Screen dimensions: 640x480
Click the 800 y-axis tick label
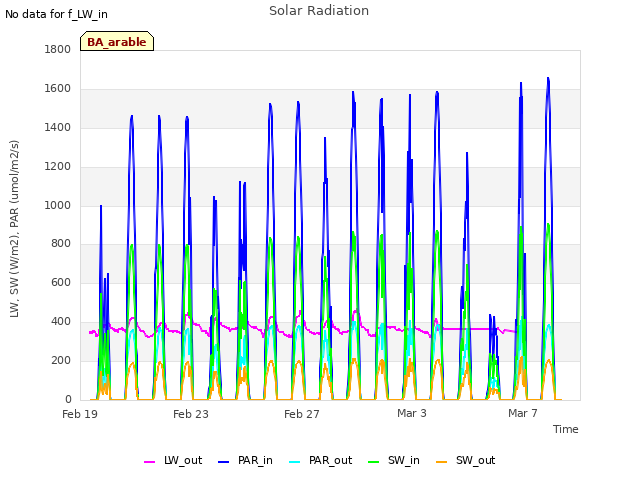point(61,244)
